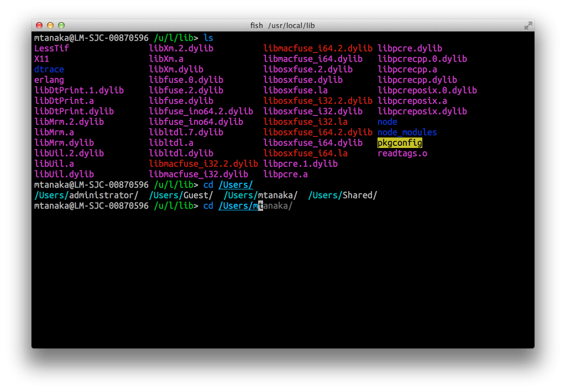Select the /Users/mtanaka/ completion suggestion

(x=261, y=195)
